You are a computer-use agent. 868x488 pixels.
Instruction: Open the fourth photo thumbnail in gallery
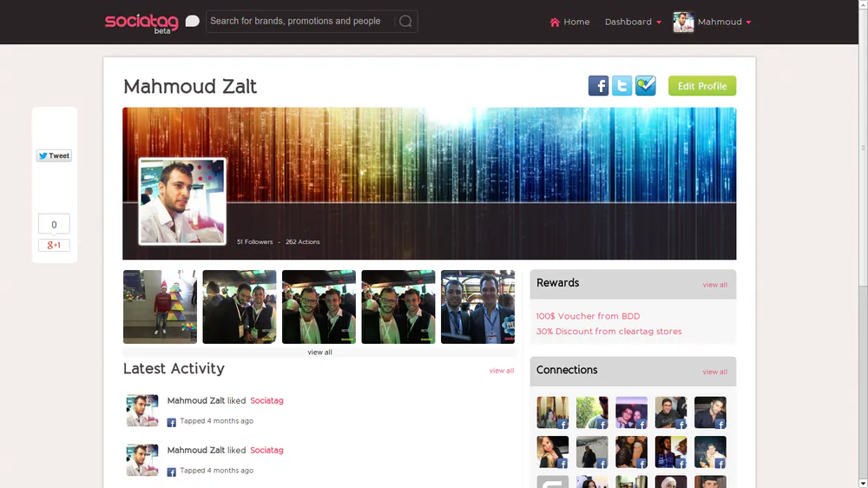pos(398,307)
